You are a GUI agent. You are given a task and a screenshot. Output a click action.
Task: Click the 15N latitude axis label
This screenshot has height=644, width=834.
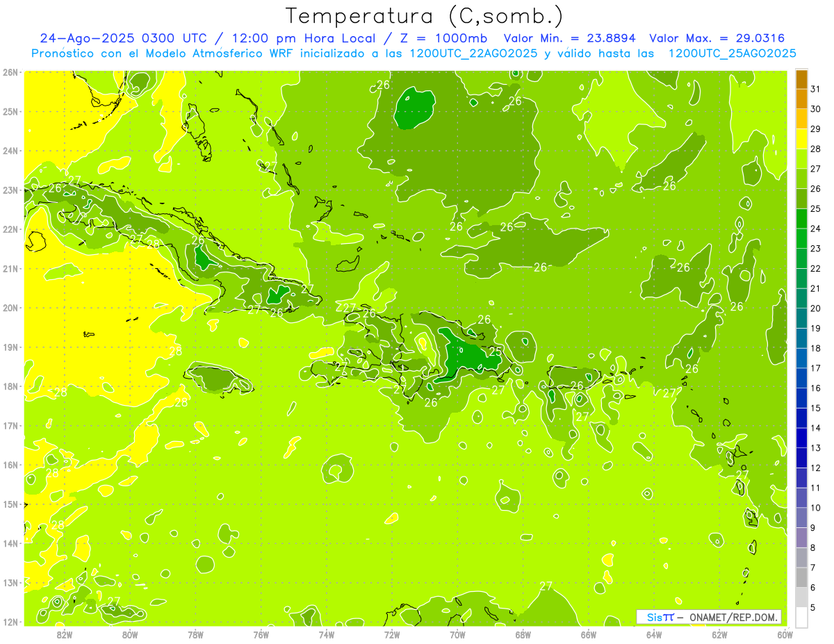(x=10, y=504)
